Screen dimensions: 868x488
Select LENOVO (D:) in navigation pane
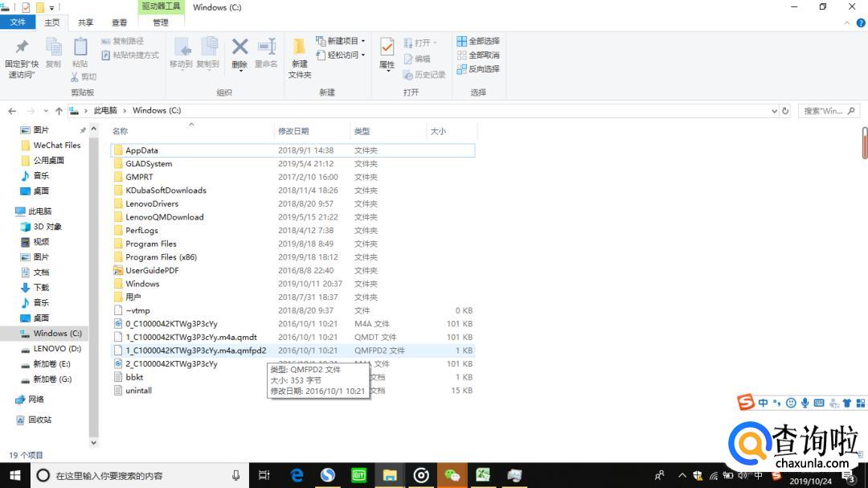pyautogui.click(x=51, y=348)
